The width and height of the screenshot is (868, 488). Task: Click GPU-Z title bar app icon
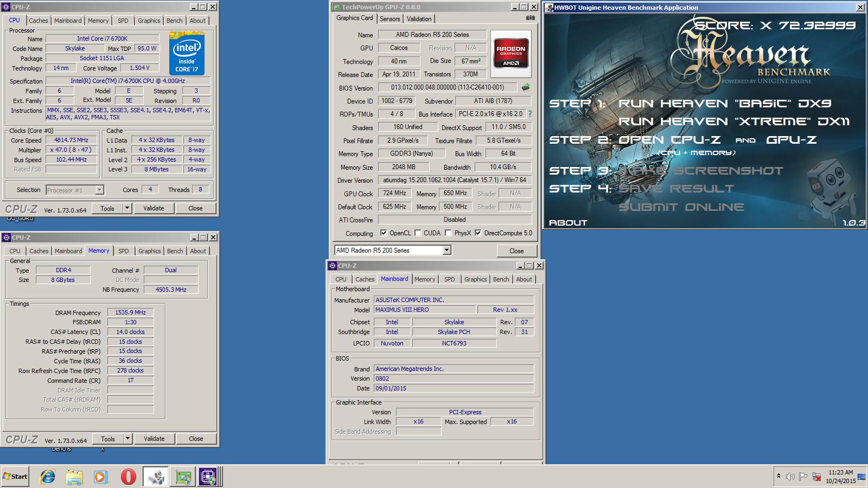pyautogui.click(x=336, y=7)
